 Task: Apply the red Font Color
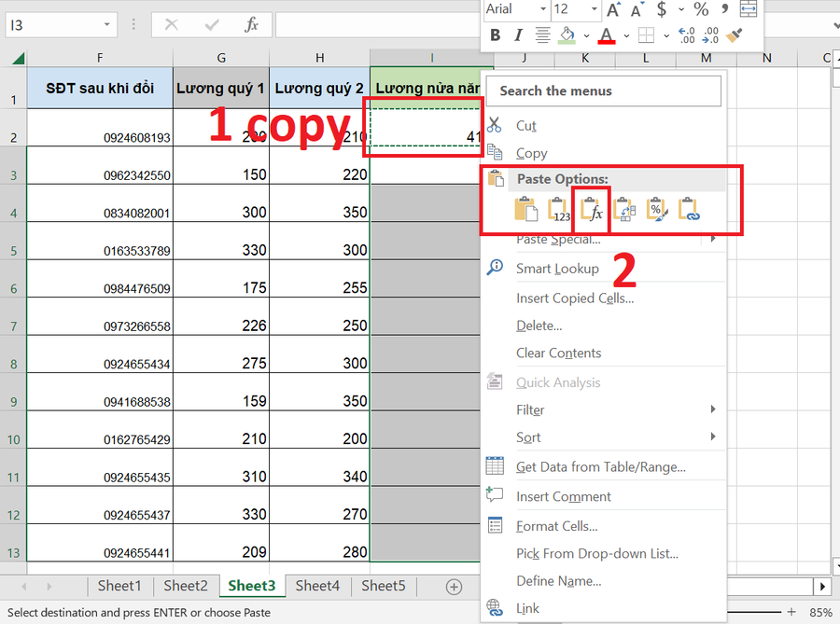[x=606, y=35]
